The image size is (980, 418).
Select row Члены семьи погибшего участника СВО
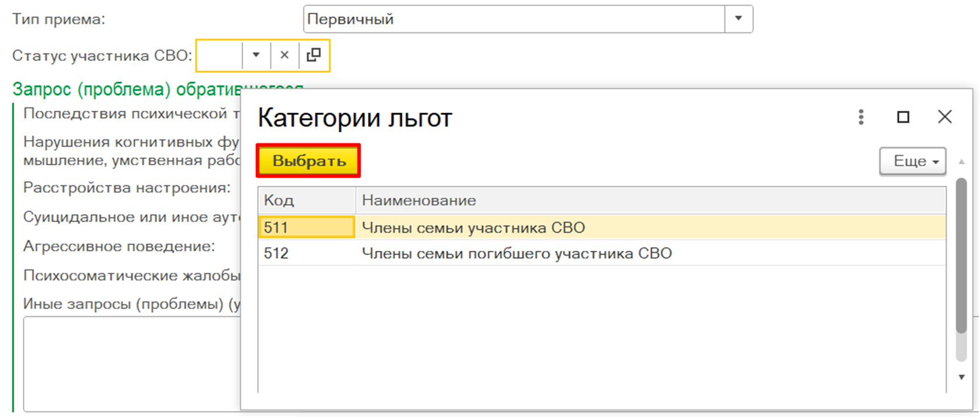[x=517, y=253]
